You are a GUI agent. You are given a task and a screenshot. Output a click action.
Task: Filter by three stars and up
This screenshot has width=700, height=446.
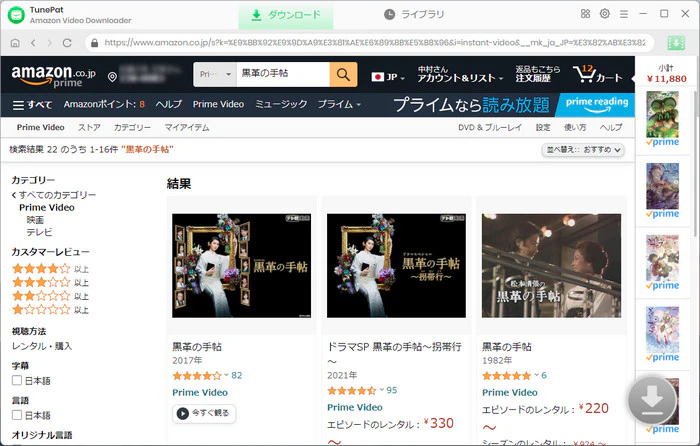pyautogui.click(x=50, y=283)
